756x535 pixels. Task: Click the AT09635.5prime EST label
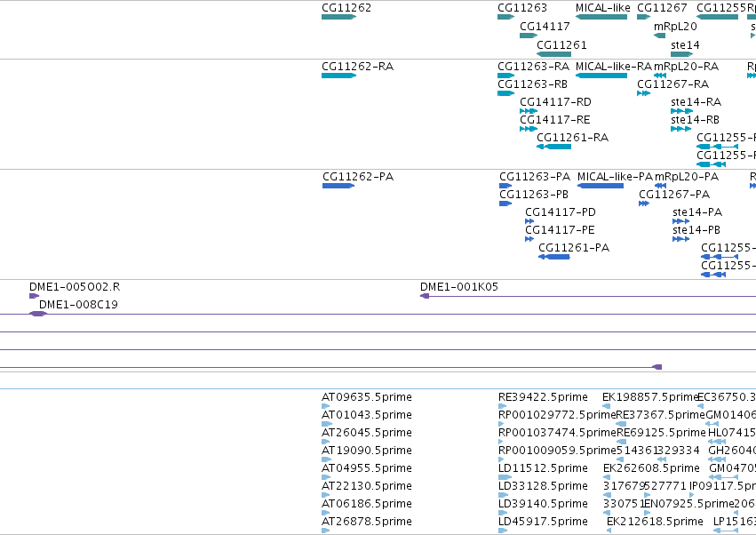pos(367,397)
